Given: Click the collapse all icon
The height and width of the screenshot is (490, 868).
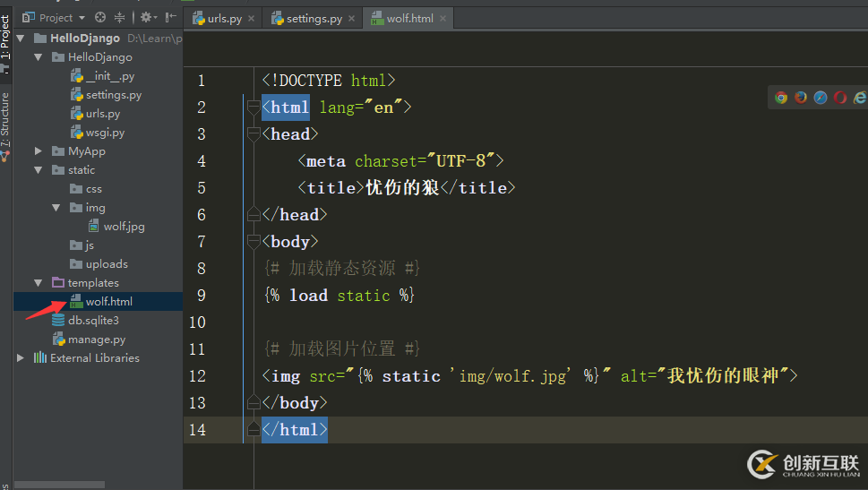Looking at the screenshot, I should (x=119, y=17).
